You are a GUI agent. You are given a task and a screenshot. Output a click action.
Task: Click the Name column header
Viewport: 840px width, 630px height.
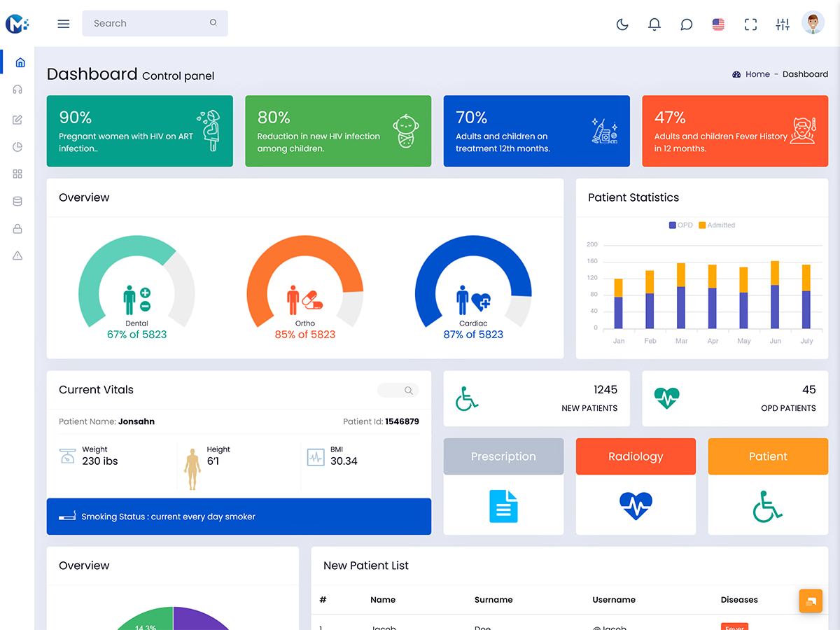(383, 600)
